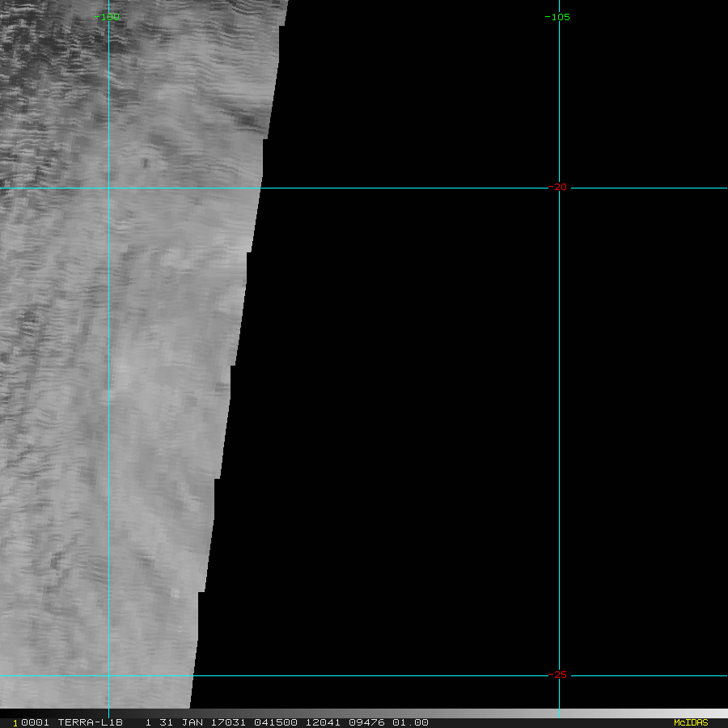Image resolution: width=728 pixels, height=728 pixels.
Task: Click the red -20 latitude label
Action: [558, 188]
